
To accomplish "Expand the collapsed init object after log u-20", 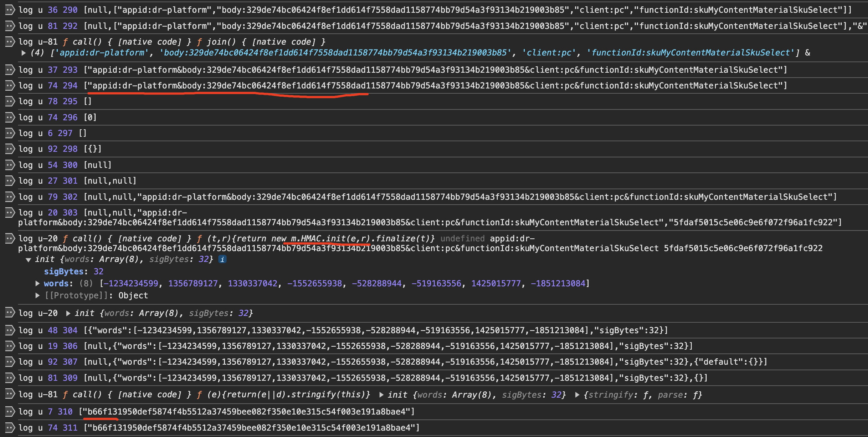I will (x=68, y=313).
